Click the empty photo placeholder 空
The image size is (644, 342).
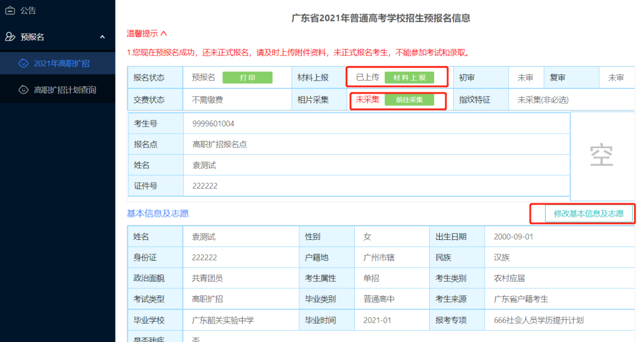pos(602,156)
